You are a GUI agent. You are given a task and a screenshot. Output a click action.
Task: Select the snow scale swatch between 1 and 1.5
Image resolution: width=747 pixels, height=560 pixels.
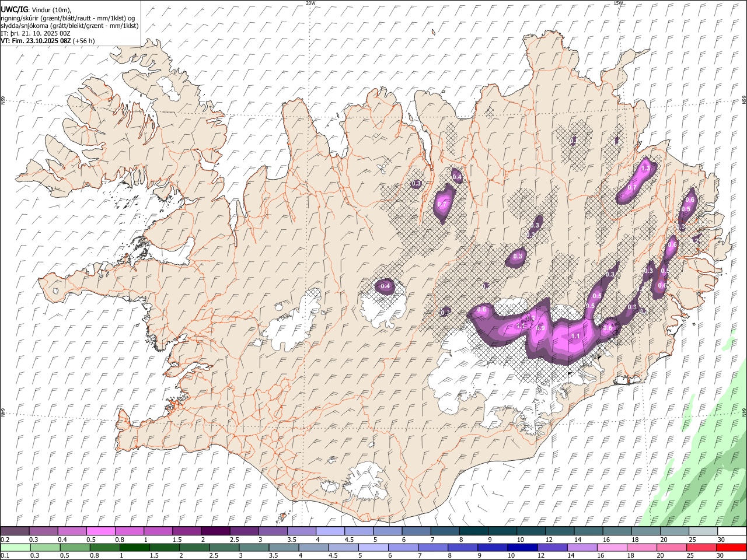click(158, 531)
